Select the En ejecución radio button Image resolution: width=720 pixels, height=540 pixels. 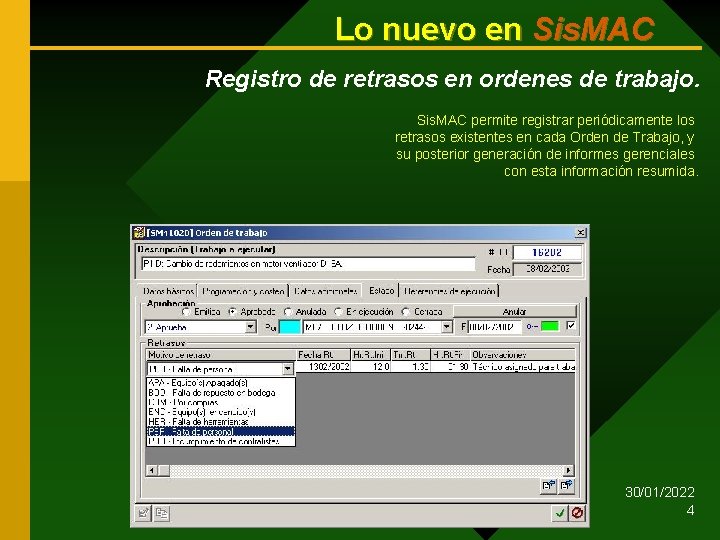pyautogui.click(x=338, y=312)
